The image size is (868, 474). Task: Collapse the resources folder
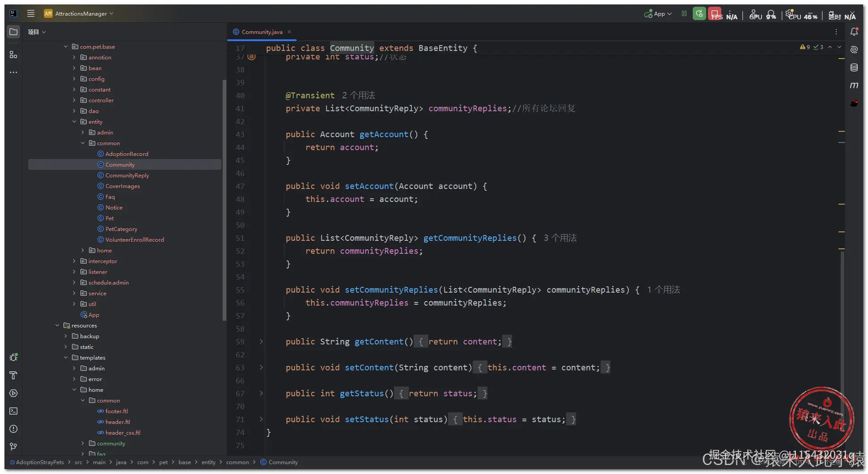[57, 325]
